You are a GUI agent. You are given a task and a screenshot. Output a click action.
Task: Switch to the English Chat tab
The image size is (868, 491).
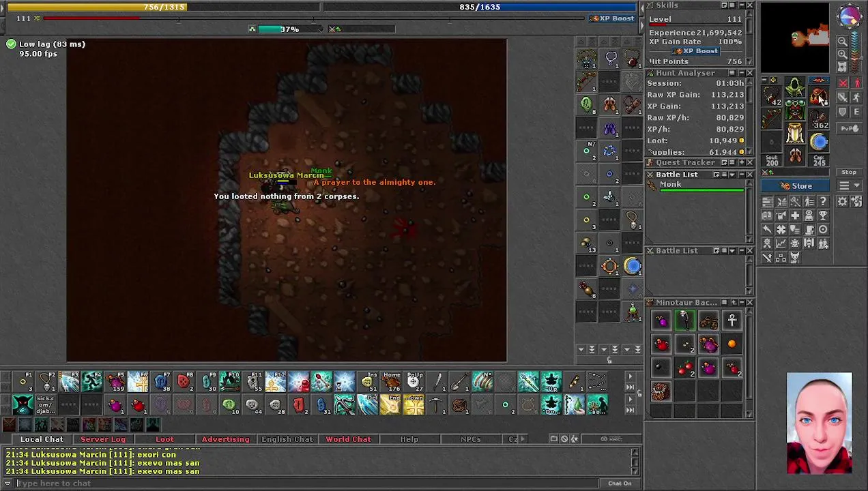tap(287, 439)
